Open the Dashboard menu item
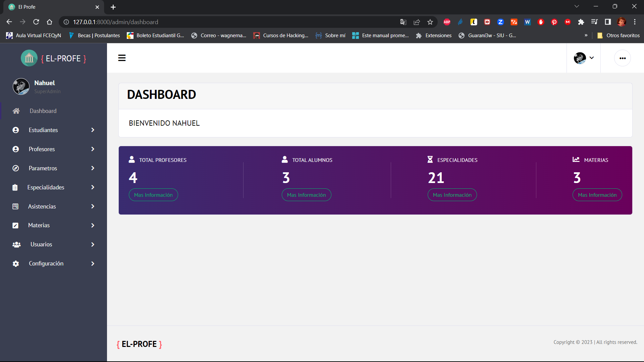644x362 pixels. point(43,111)
